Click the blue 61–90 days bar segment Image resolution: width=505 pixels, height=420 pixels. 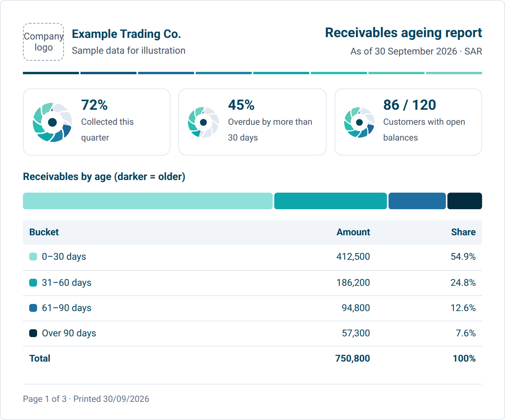pos(417,201)
